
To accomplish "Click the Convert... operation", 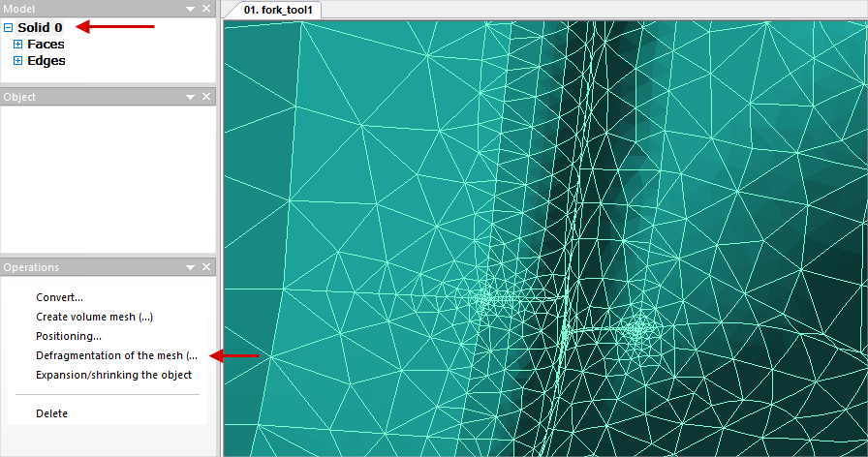I will (x=59, y=297).
